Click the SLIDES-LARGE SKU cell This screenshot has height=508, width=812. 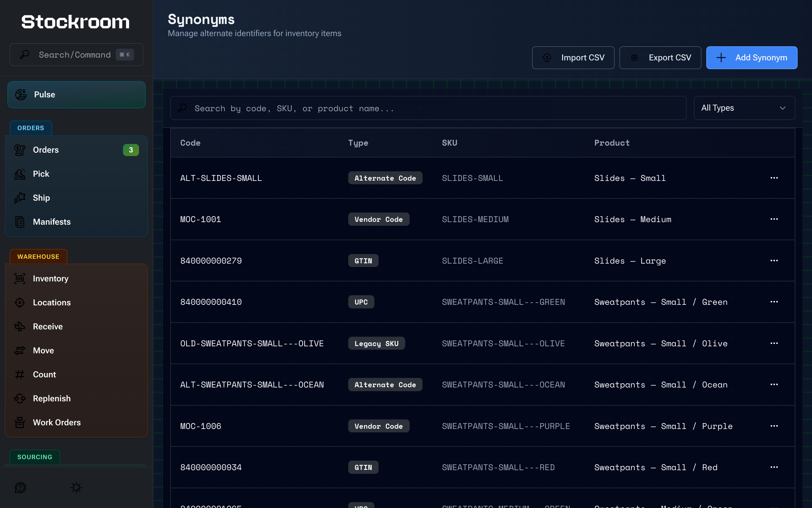pos(473,261)
